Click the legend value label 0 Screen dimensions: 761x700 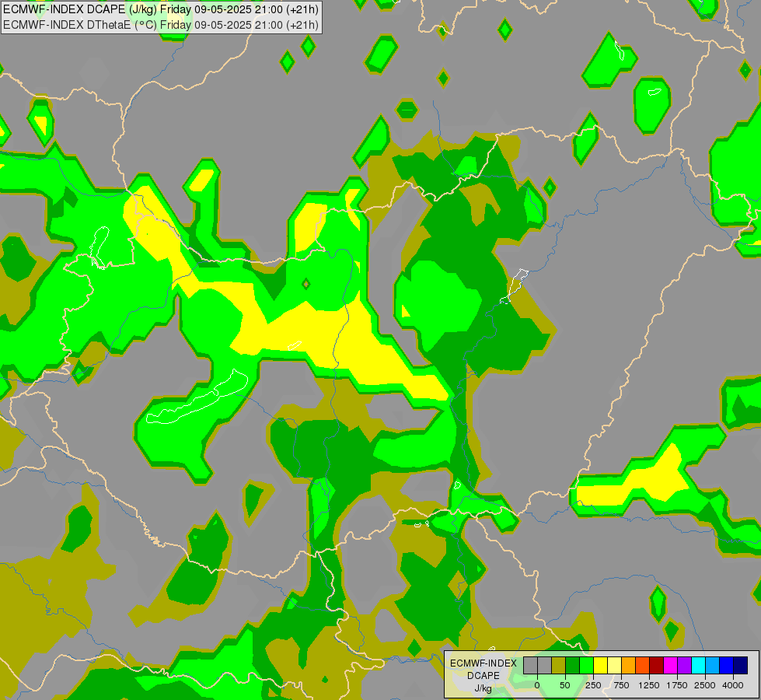coord(537,685)
